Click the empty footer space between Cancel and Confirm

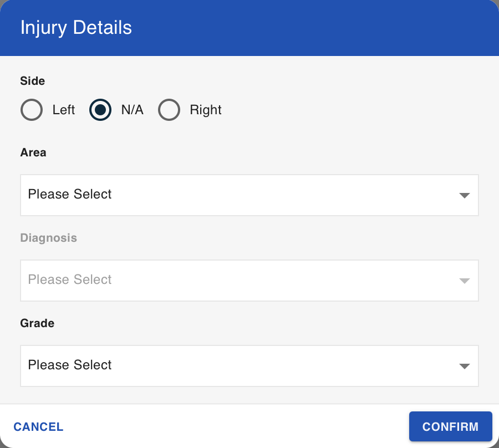tap(236, 426)
